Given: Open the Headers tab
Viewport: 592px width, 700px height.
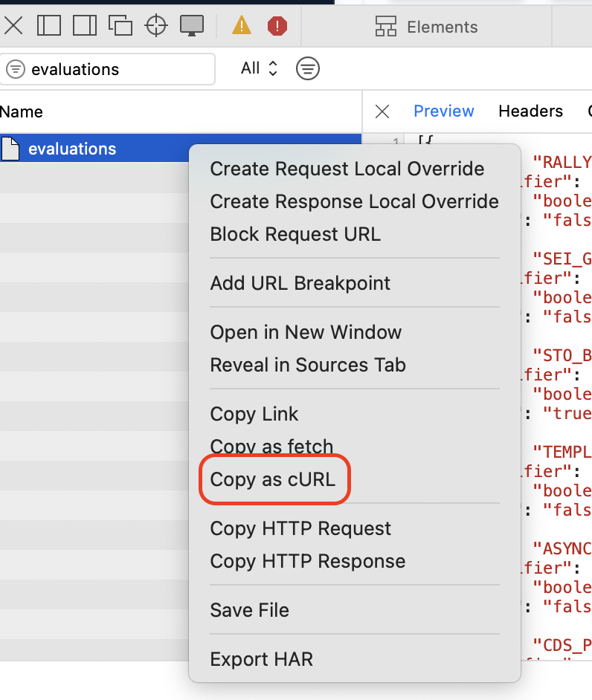Looking at the screenshot, I should (x=530, y=111).
